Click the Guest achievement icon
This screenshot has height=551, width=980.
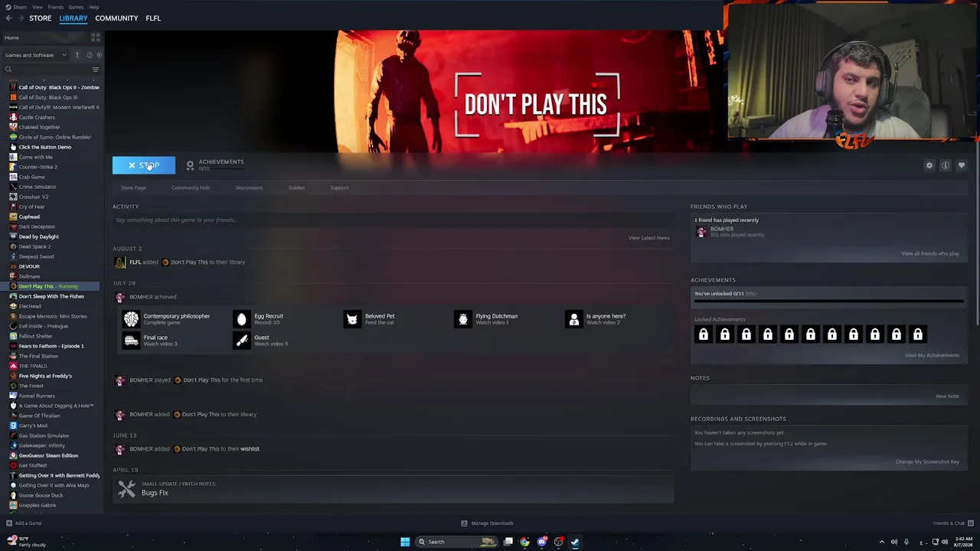pyautogui.click(x=242, y=341)
